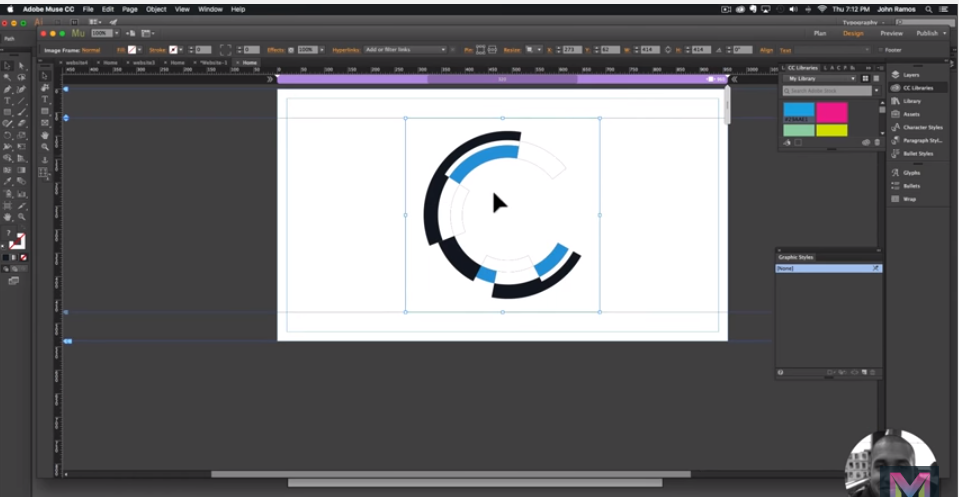Switch to the *Website-1 document tab
This screenshot has height=497, width=959.
(213, 62)
